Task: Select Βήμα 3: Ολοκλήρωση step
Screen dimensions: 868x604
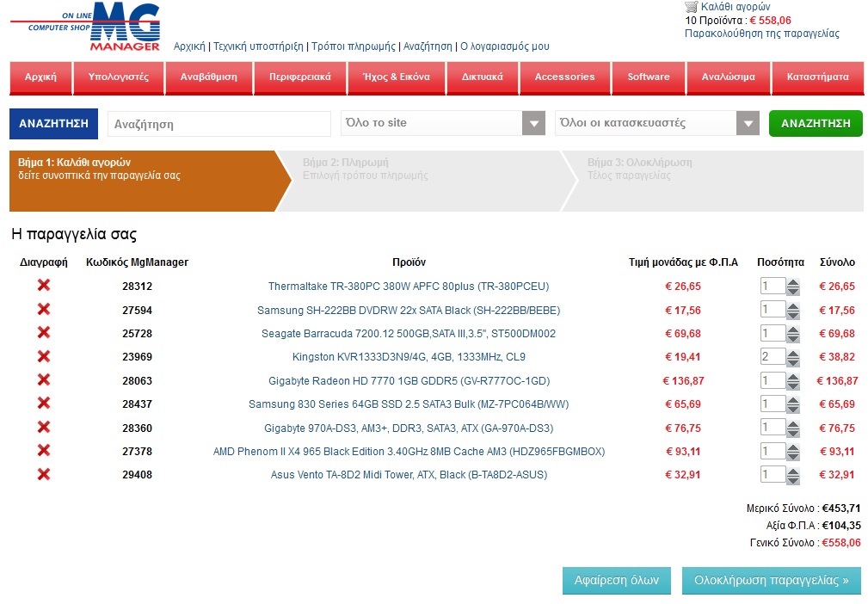Action: (713, 181)
